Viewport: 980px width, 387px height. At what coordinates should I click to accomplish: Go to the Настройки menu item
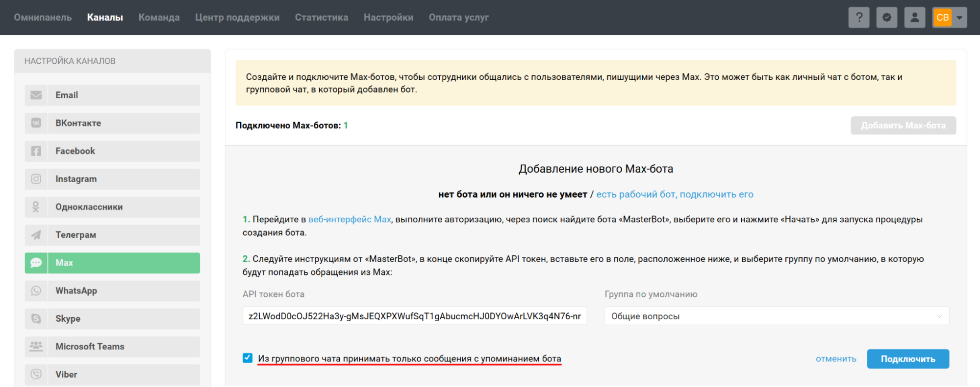click(x=388, y=18)
